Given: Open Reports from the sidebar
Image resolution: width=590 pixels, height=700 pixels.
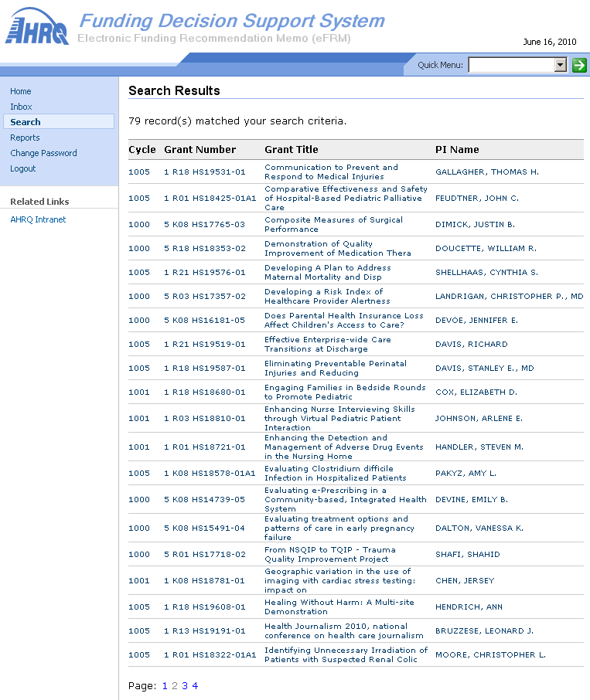Looking at the screenshot, I should pos(25,138).
